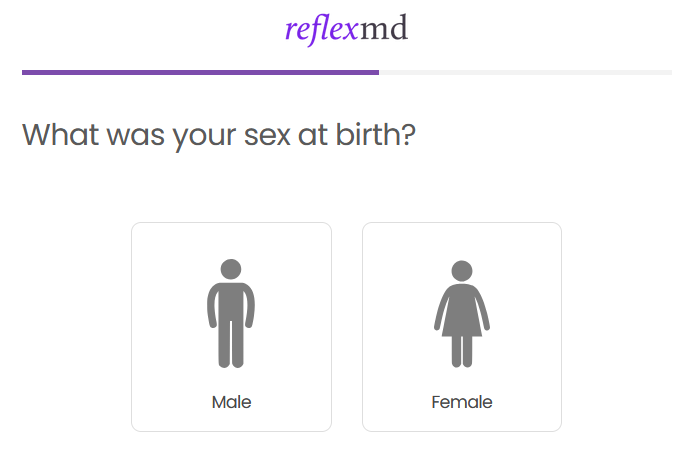686x458 pixels.
Task: Choose the Female option card
Action: (462, 327)
